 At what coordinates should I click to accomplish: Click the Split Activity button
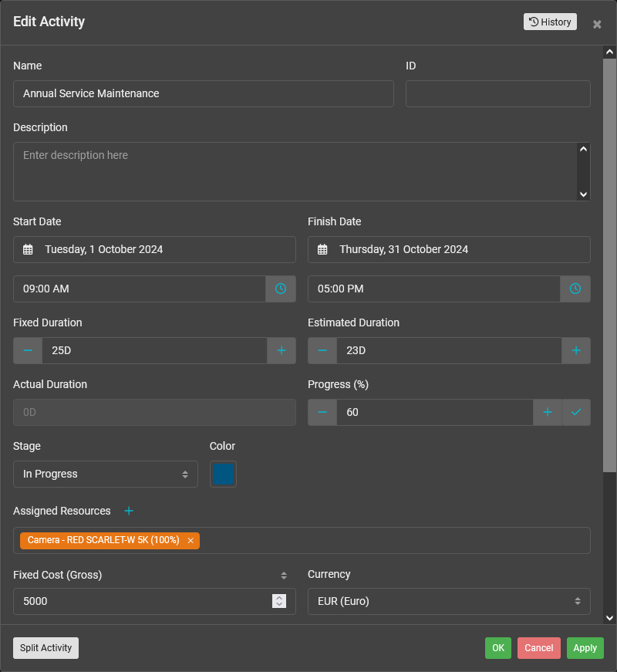[46, 648]
